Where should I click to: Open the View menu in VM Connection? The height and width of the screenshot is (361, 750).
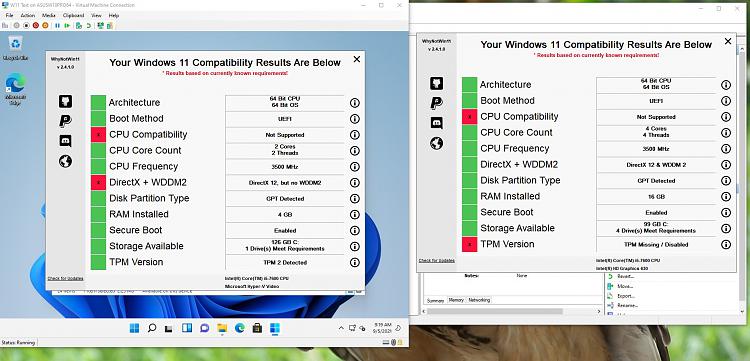96,15
